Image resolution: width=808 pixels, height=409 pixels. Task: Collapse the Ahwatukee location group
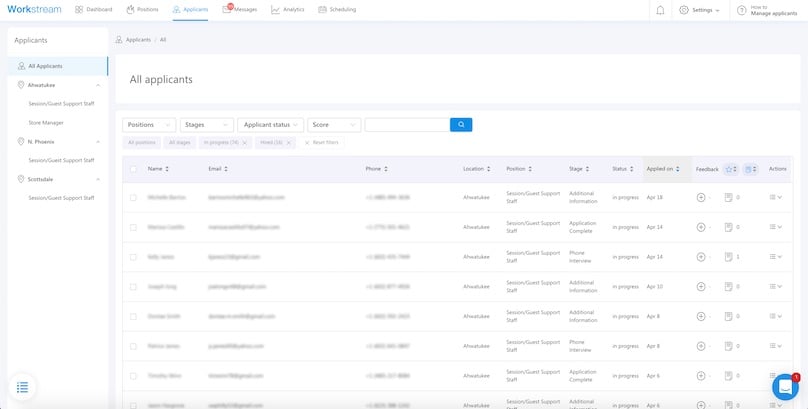98,86
